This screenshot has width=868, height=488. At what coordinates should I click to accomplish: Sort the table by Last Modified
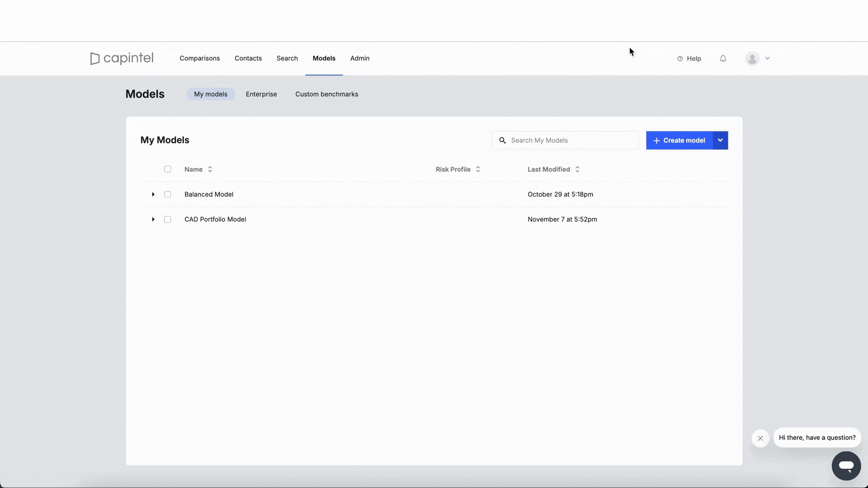pyautogui.click(x=577, y=169)
